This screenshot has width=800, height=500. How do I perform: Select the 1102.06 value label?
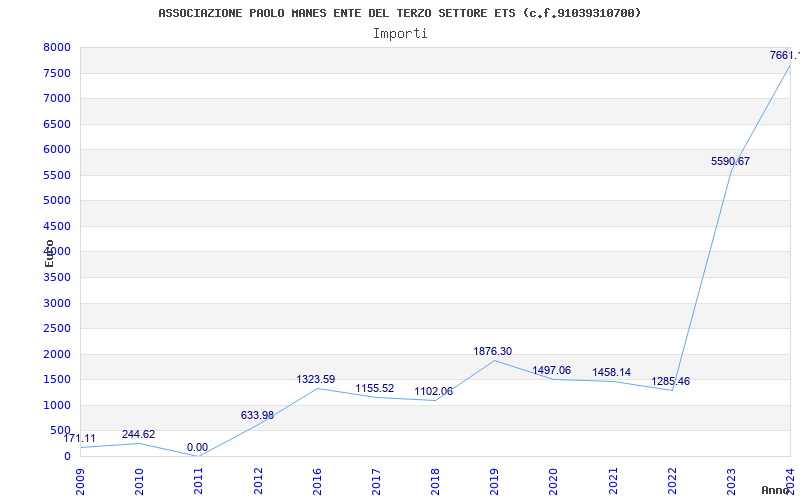pos(433,391)
